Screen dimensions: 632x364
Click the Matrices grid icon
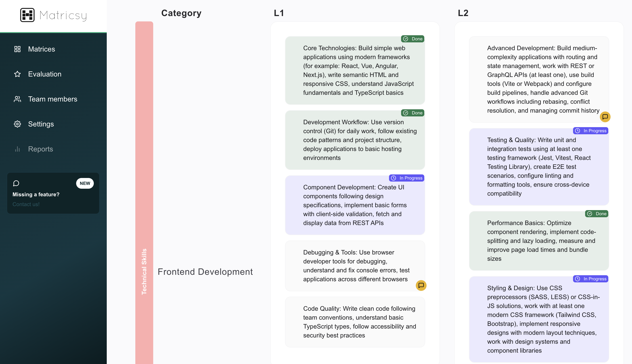17,49
